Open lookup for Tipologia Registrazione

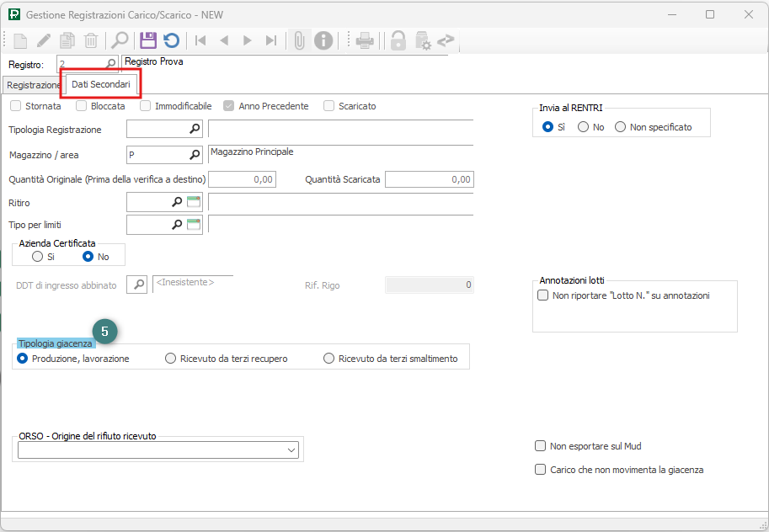click(195, 129)
